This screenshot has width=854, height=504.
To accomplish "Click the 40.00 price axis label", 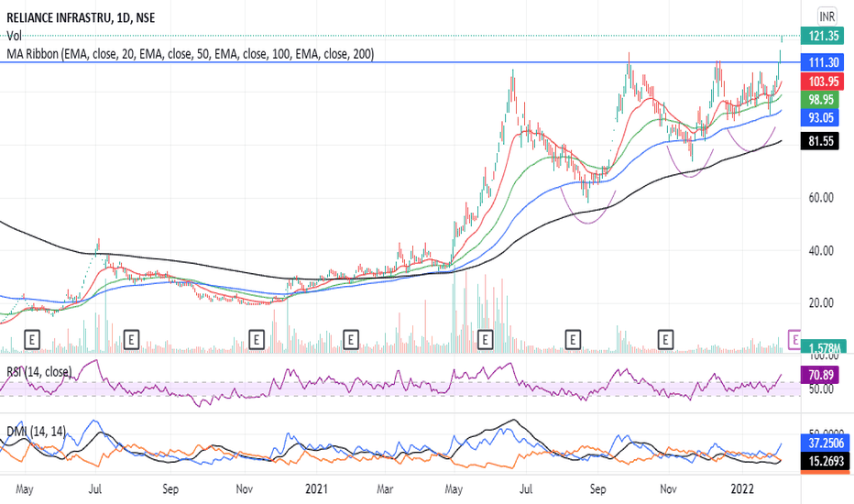I will click(x=821, y=251).
